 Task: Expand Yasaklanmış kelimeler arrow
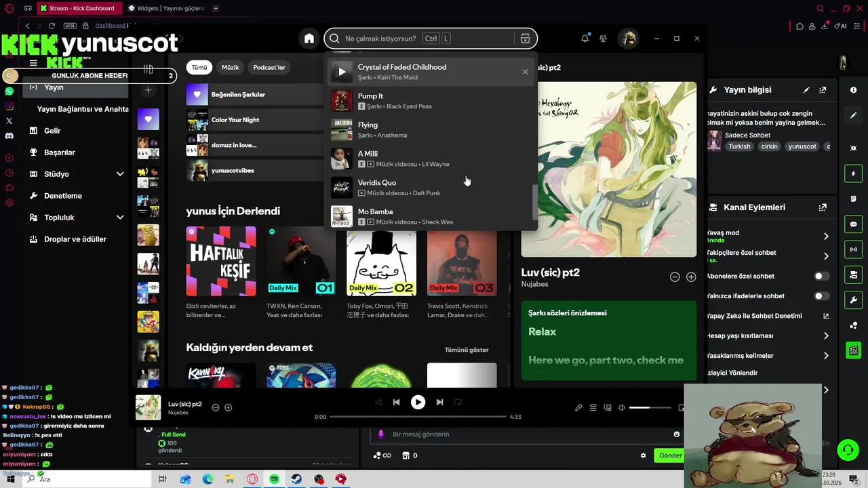826,355
